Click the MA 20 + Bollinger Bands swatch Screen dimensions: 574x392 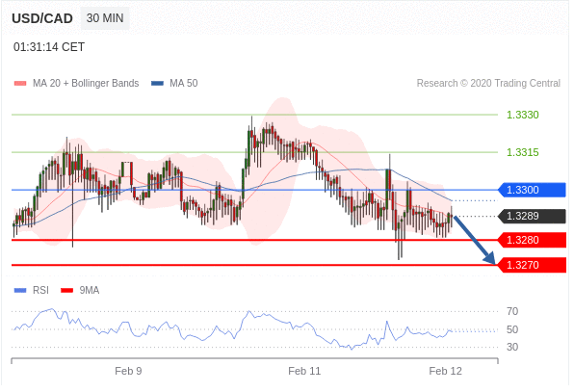[x=20, y=84]
